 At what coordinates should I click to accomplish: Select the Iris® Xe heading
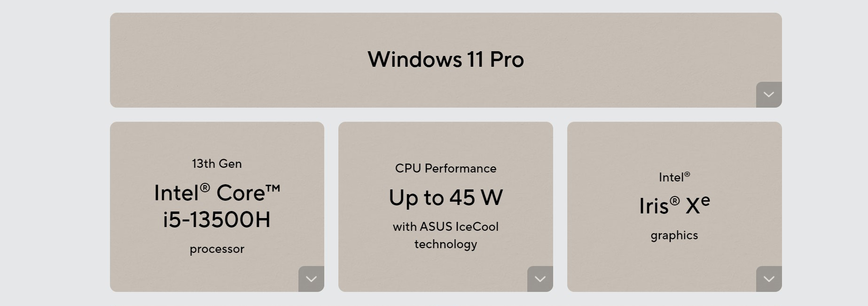[674, 205]
